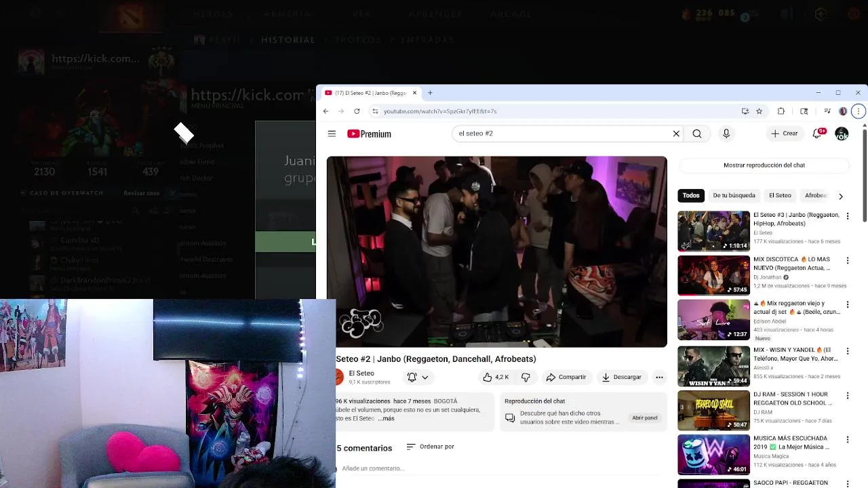
Task: Open DJ RAM Session 1 Hour thumbnail
Action: pos(713,411)
